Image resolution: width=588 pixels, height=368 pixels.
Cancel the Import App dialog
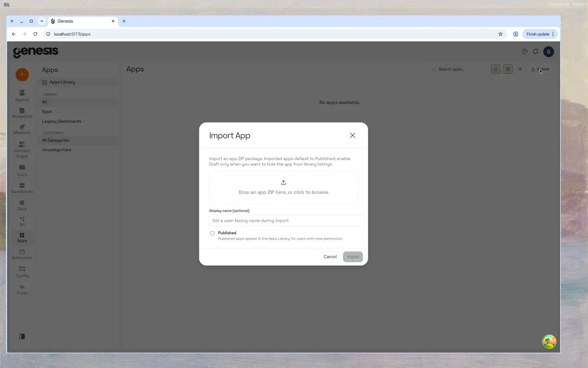330,257
